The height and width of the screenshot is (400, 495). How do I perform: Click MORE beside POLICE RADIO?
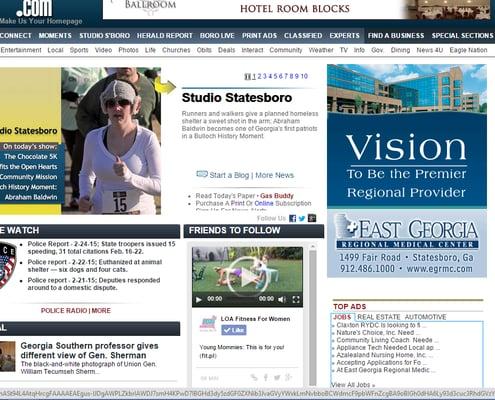point(101,311)
